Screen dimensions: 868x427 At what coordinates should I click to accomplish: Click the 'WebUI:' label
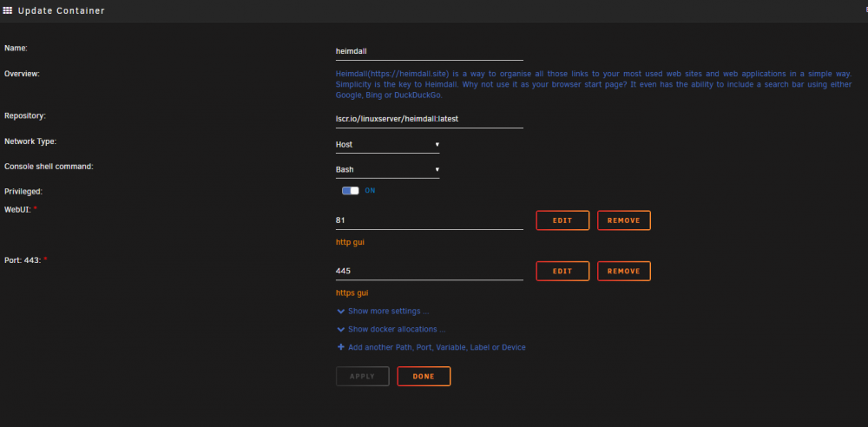17,209
